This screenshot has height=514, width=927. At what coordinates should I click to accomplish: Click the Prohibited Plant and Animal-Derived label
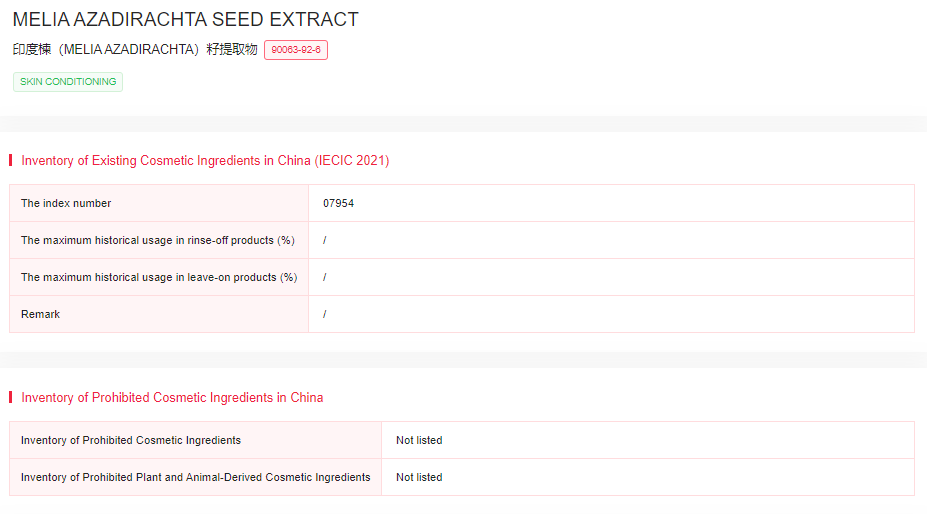(x=195, y=478)
